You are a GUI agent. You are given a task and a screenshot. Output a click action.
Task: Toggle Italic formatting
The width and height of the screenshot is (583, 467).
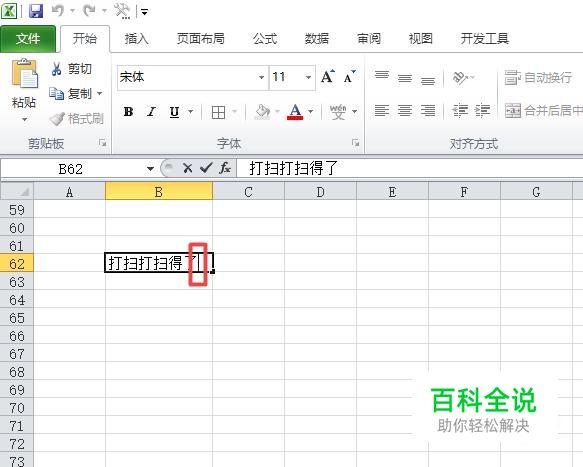point(151,112)
